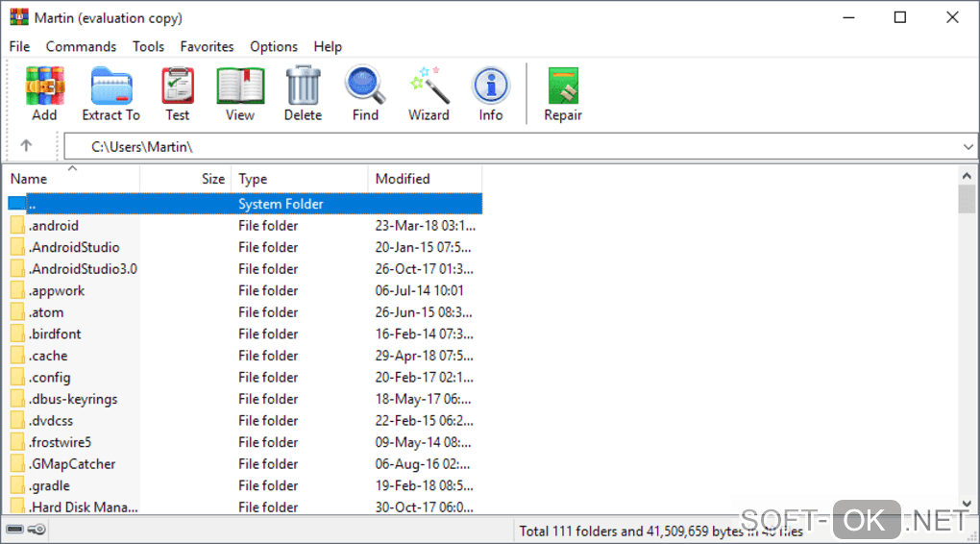The image size is (980, 544).
Task: Click the drive icon in status bar
Action: pos(15,530)
